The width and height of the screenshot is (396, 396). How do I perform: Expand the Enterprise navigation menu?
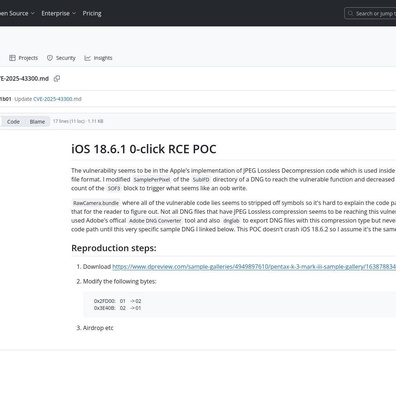coord(59,13)
